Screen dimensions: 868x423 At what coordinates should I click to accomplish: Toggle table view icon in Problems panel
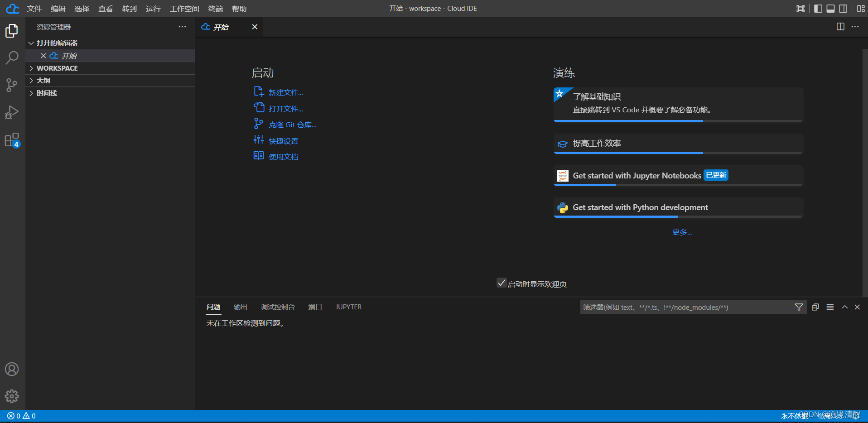pyautogui.click(x=830, y=307)
